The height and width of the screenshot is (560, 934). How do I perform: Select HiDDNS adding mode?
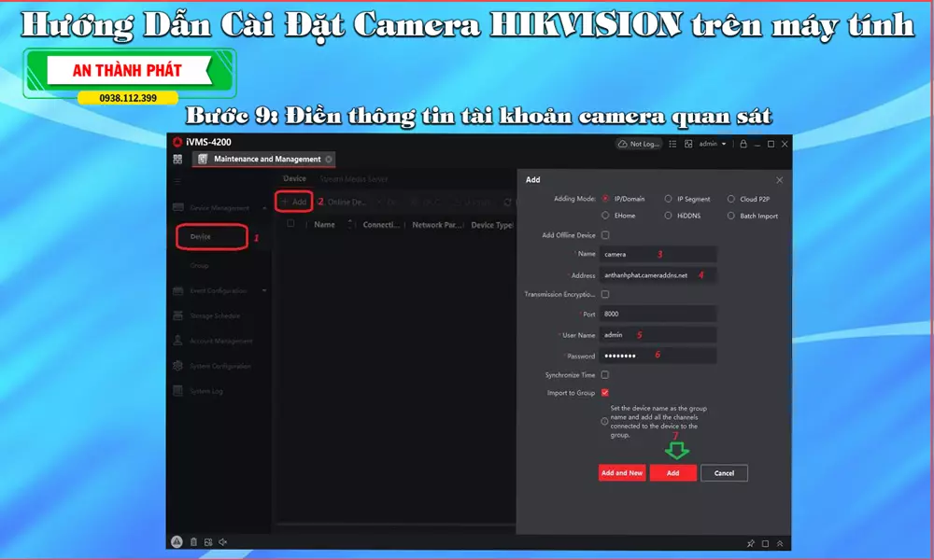tap(668, 216)
